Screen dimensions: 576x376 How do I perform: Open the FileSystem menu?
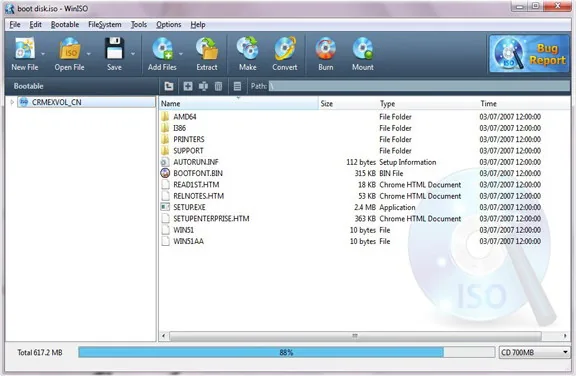click(105, 25)
